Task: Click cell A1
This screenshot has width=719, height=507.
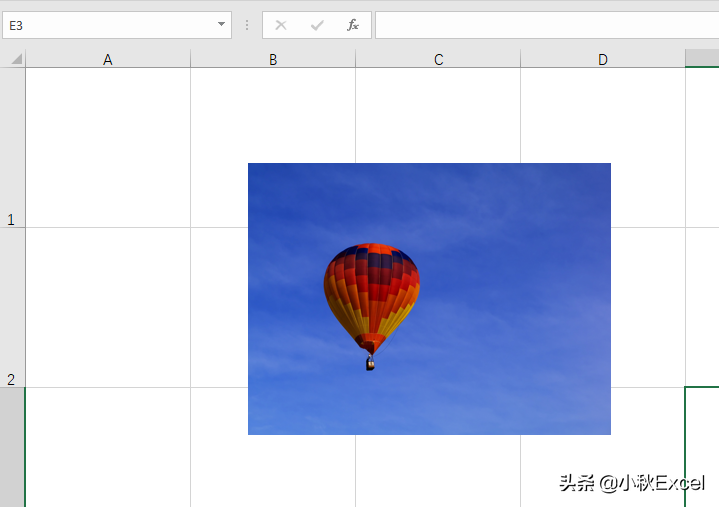Action: [108, 148]
